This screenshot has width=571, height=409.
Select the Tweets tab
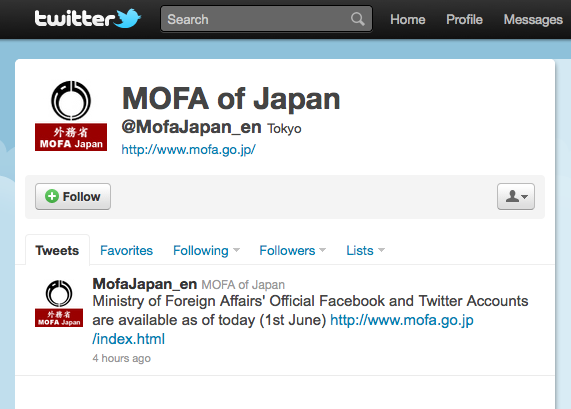57,251
